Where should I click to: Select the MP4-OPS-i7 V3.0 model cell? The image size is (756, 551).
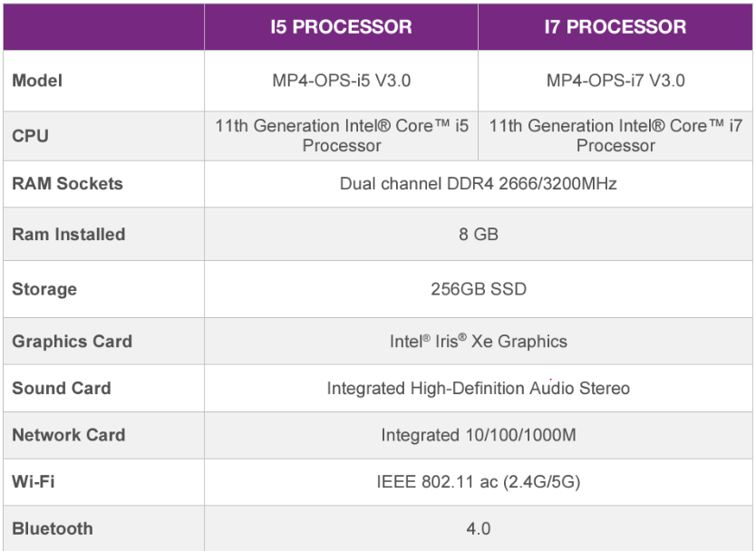[x=617, y=80]
